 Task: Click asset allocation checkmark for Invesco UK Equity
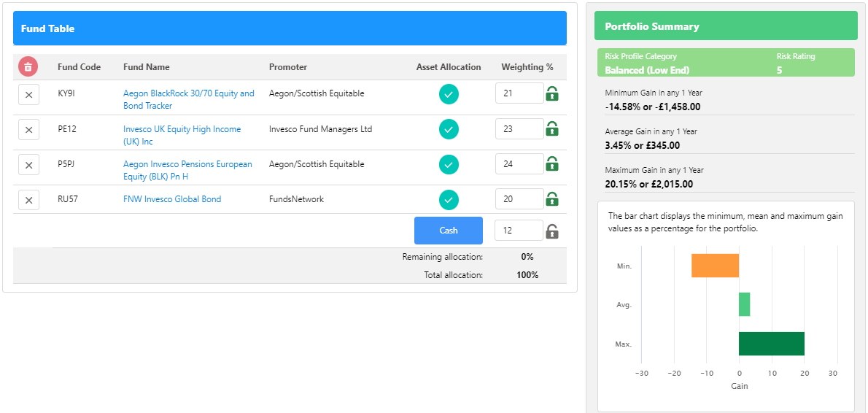(x=449, y=129)
